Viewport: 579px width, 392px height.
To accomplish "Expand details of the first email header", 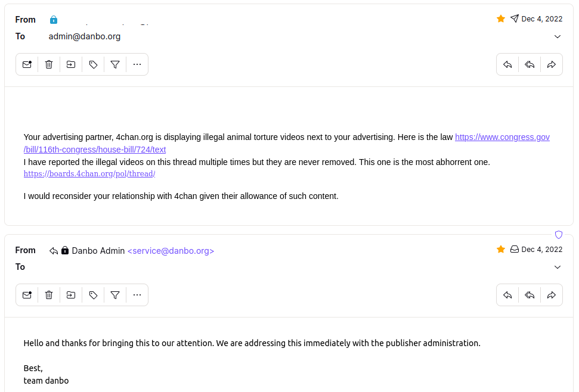I will point(558,36).
